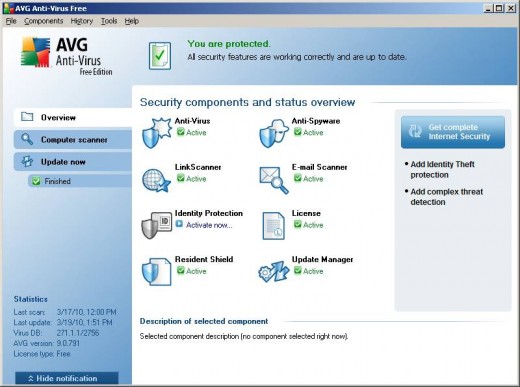Open the E-mail Scanner envelope icon

(x=274, y=180)
